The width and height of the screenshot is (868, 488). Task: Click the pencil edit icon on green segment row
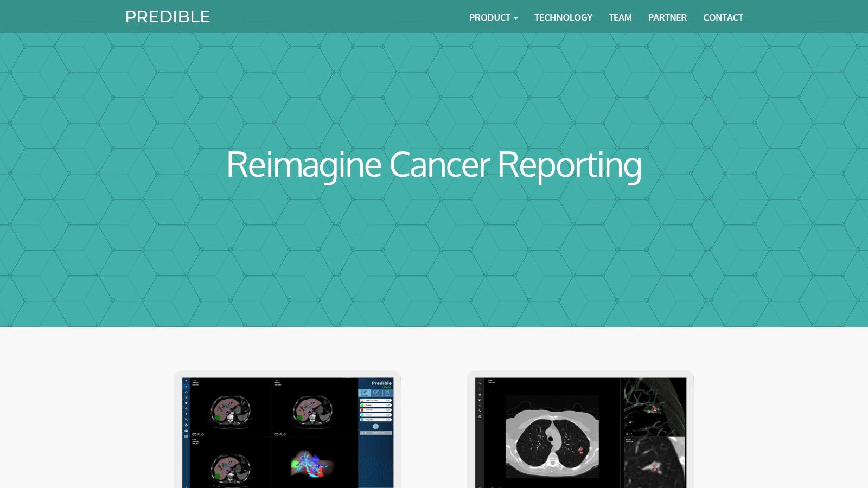[388, 405]
